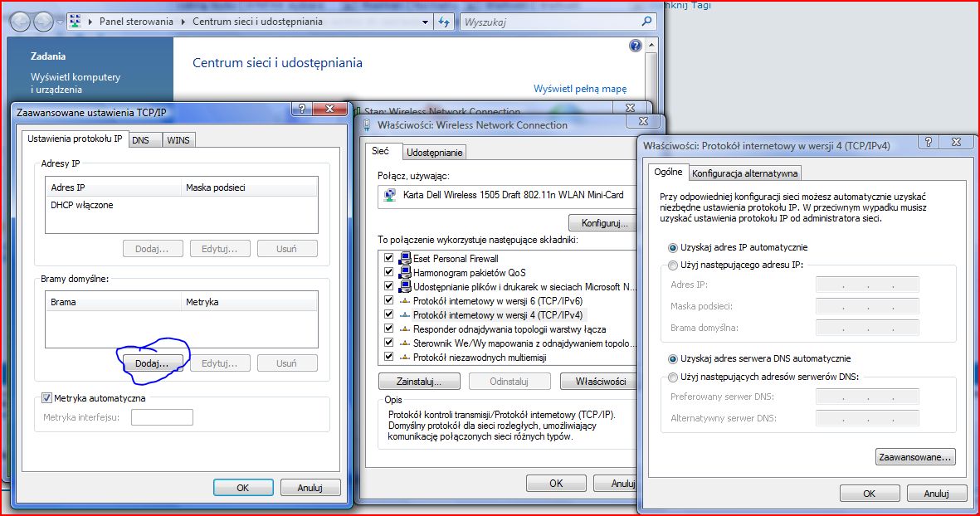980x516 pixels.
Task: Close the Zaawansowane ustawienia TCP/IP dialog
Action: point(329,109)
